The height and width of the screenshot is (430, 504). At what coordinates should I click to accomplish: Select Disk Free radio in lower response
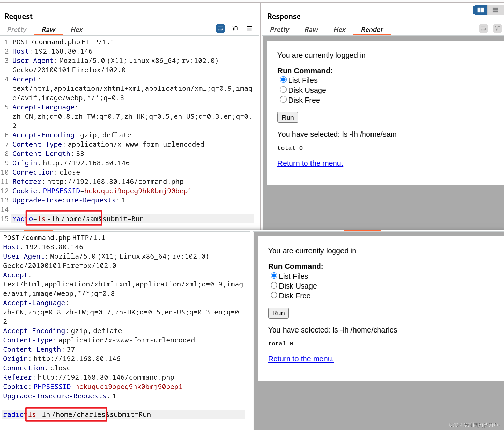tap(274, 295)
